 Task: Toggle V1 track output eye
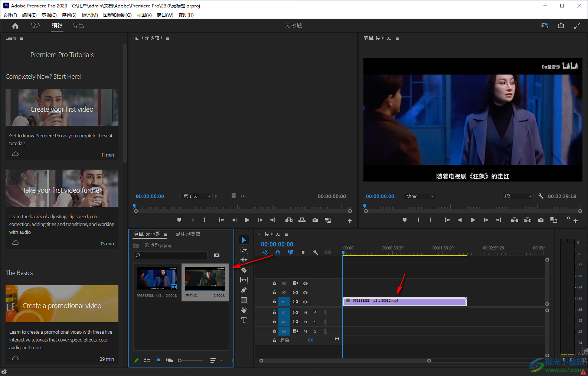[305, 302]
